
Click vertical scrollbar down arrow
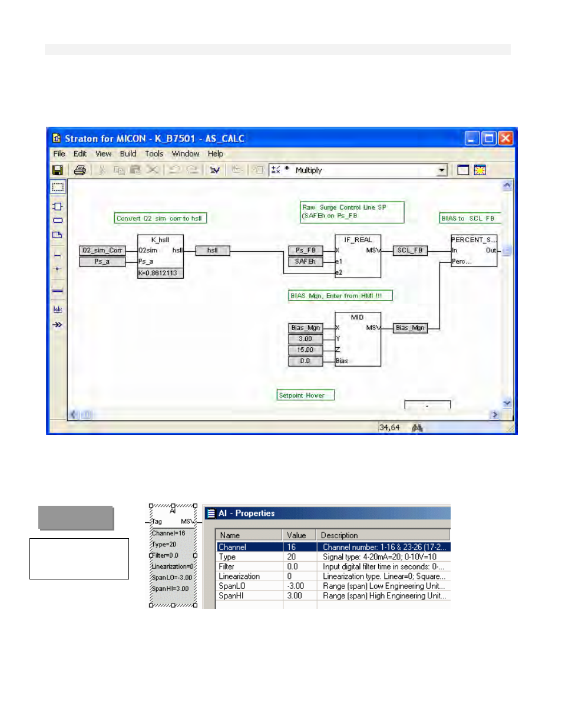[507, 403]
